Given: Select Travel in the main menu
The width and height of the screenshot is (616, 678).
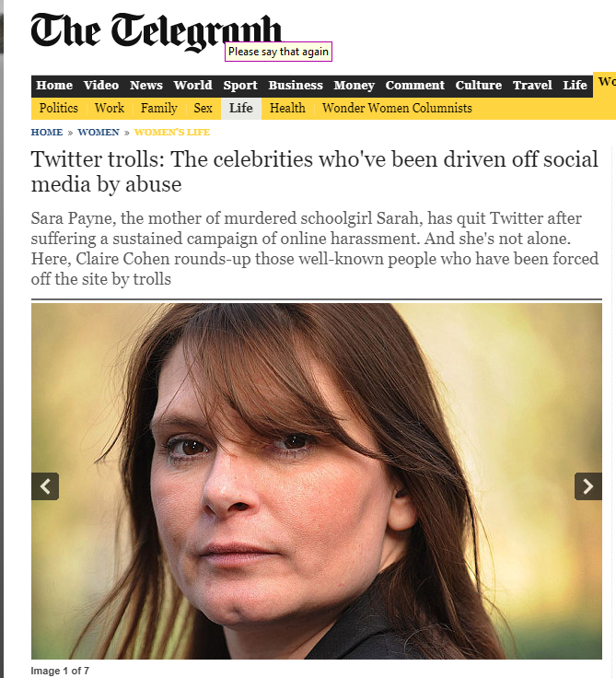Looking at the screenshot, I should [532, 86].
